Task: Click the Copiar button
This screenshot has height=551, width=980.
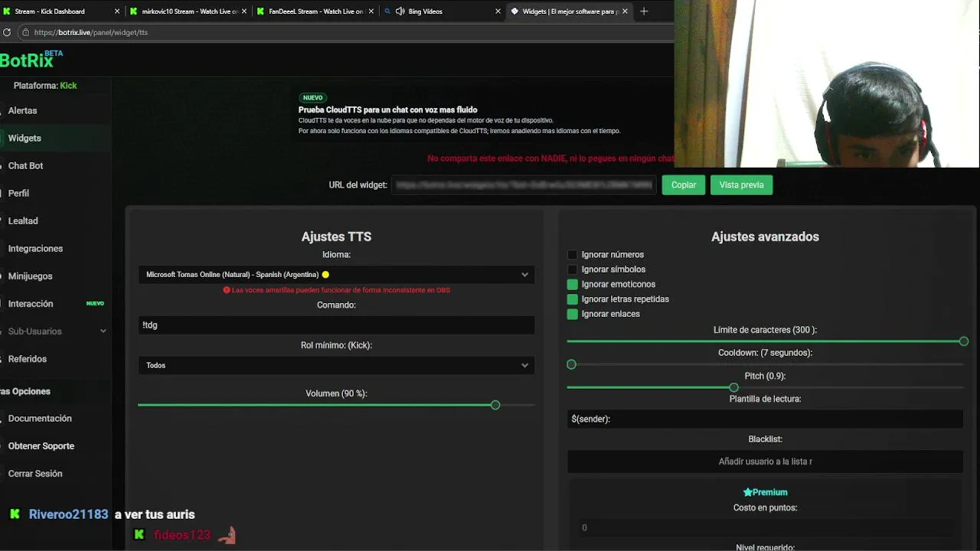Action: pyautogui.click(x=684, y=184)
